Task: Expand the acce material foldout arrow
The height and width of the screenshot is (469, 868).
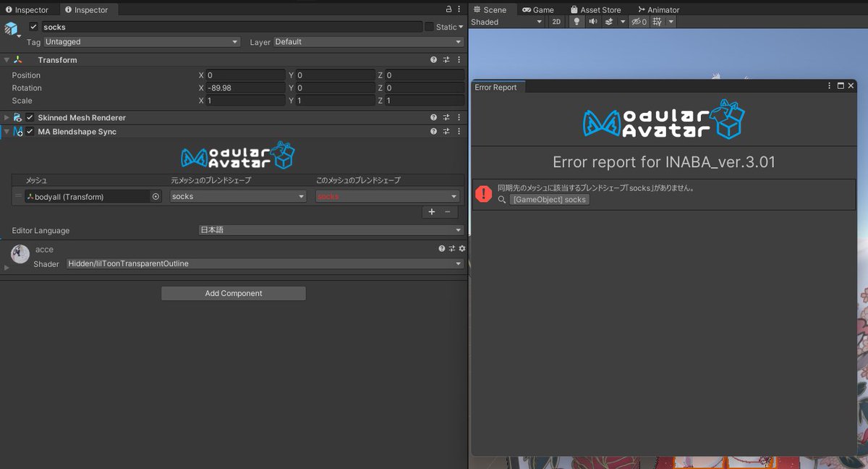Action: point(7,267)
